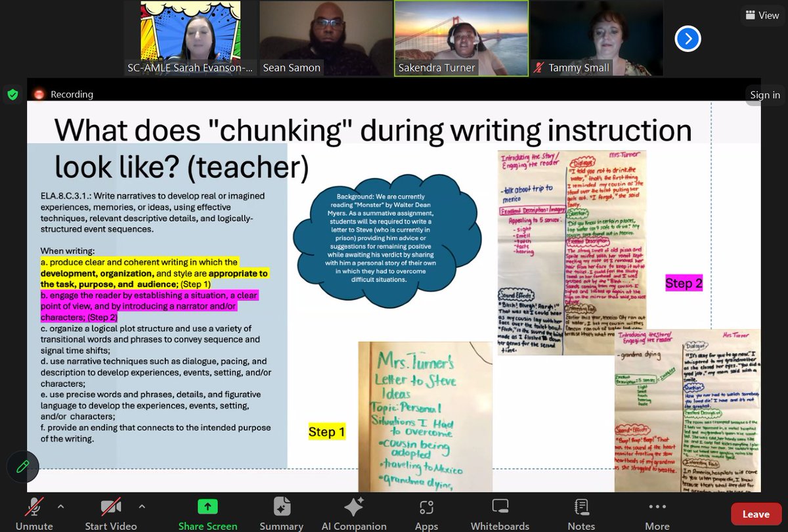Open the Summary tool

(x=281, y=513)
